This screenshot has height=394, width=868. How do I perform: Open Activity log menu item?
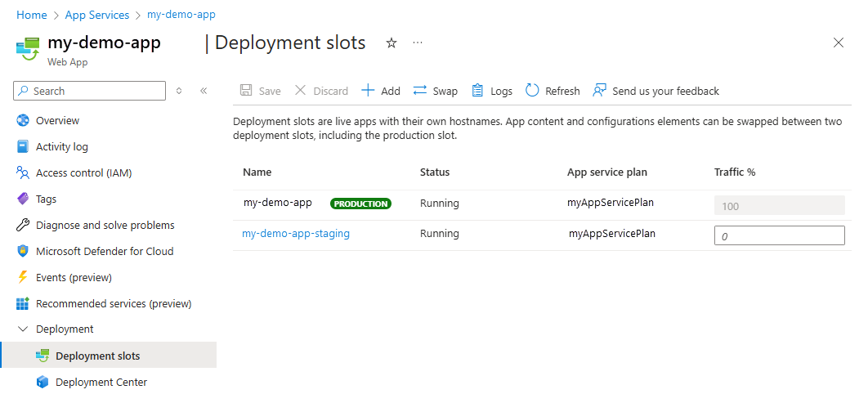click(61, 146)
